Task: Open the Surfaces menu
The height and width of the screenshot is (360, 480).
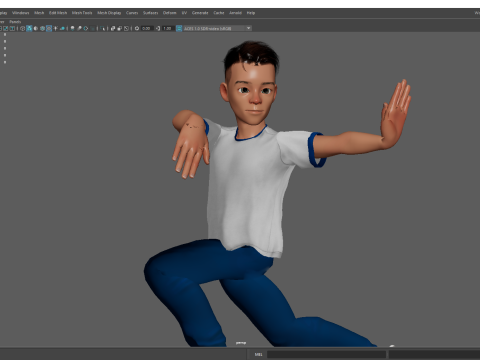Action: pos(150,13)
